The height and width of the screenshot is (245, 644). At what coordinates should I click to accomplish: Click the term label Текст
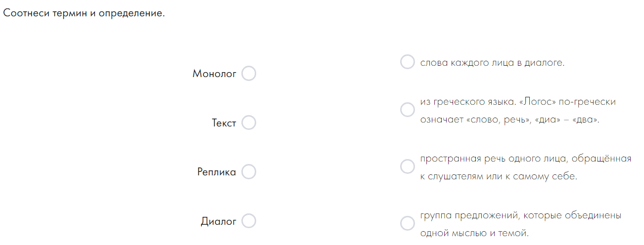pos(224,123)
